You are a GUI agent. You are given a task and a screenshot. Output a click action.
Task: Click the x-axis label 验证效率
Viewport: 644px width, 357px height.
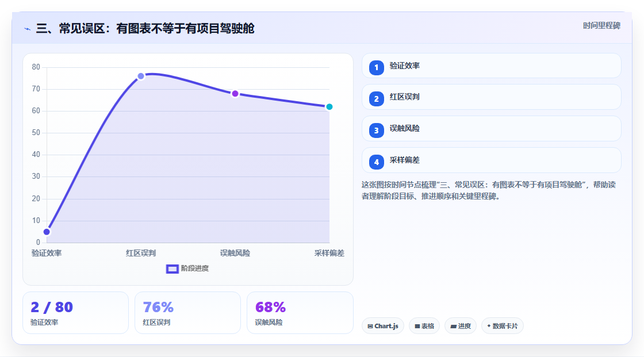click(47, 253)
